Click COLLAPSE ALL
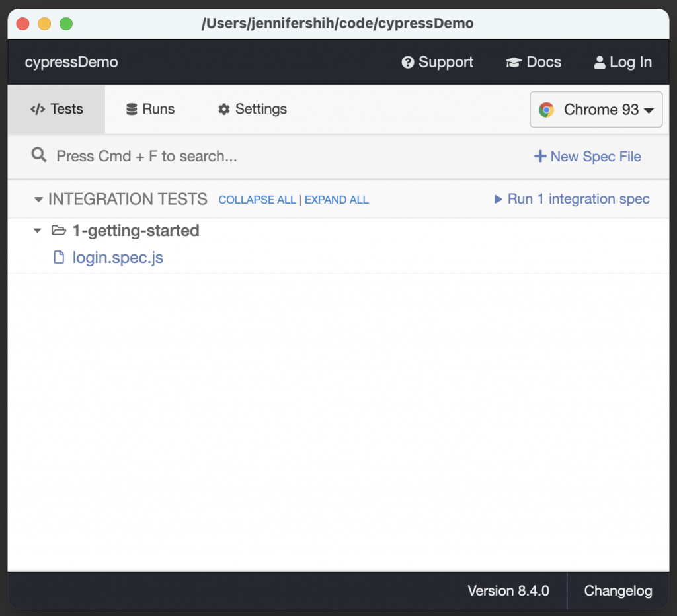This screenshot has width=677, height=616. coord(257,200)
